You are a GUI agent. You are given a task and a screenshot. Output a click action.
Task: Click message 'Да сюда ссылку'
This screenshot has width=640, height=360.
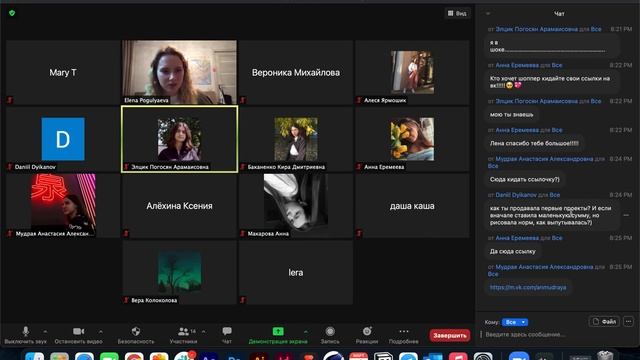click(x=512, y=251)
